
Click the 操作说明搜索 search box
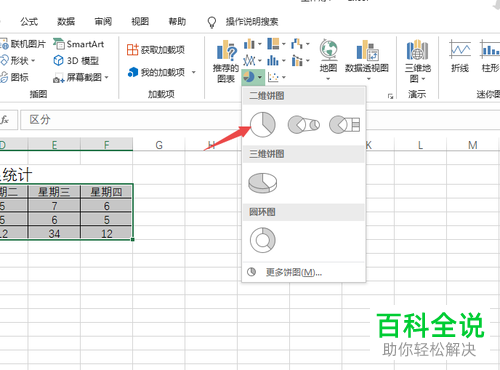click(x=252, y=22)
